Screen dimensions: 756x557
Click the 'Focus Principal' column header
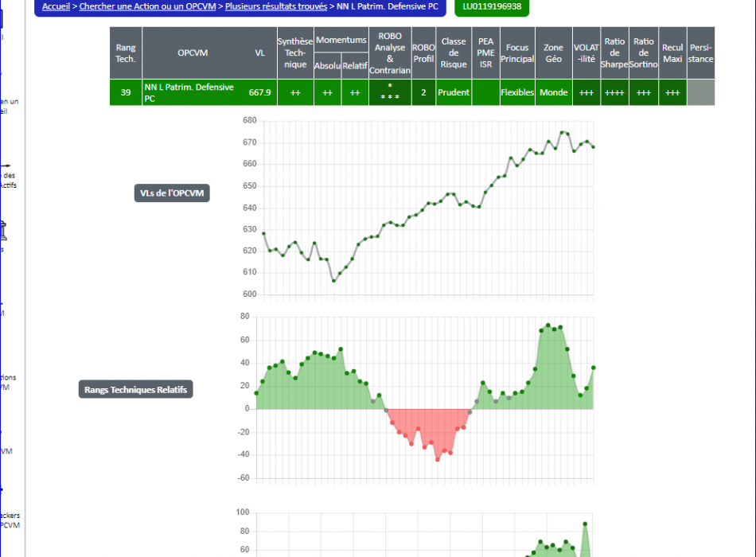click(517, 53)
